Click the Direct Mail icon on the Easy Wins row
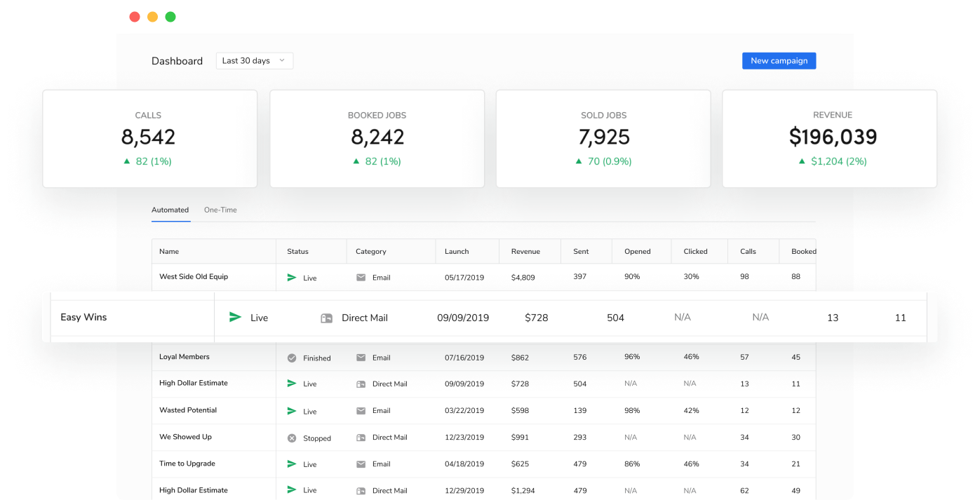This screenshot has width=980, height=500. coord(326,317)
